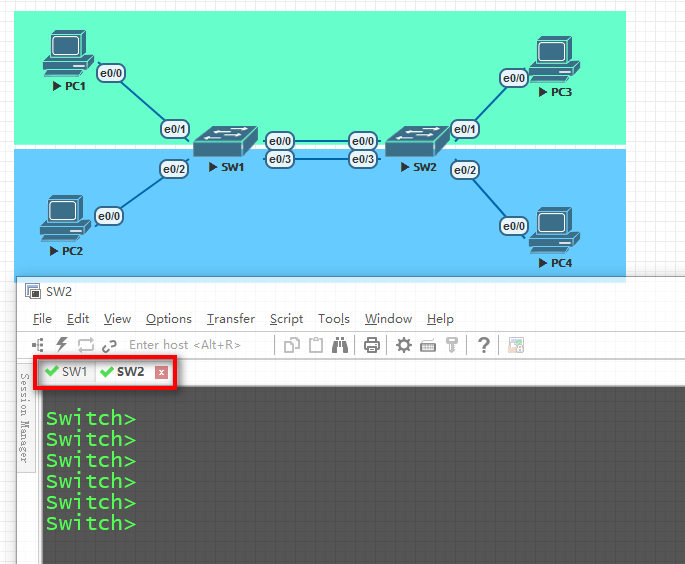The height and width of the screenshot is (564, 685).
Task: Click the SW2 window title icon
Action: [x=33, y=291]
